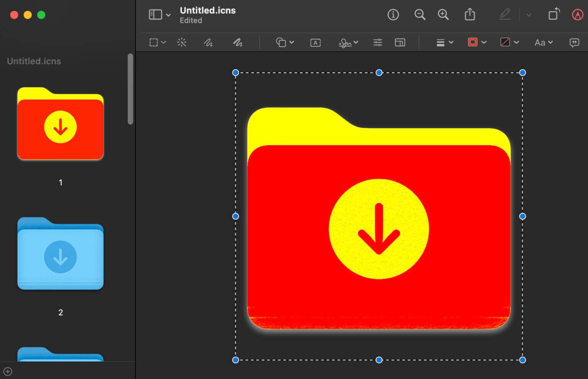Zoom in using the magnifier plus icon

(443, 15)
